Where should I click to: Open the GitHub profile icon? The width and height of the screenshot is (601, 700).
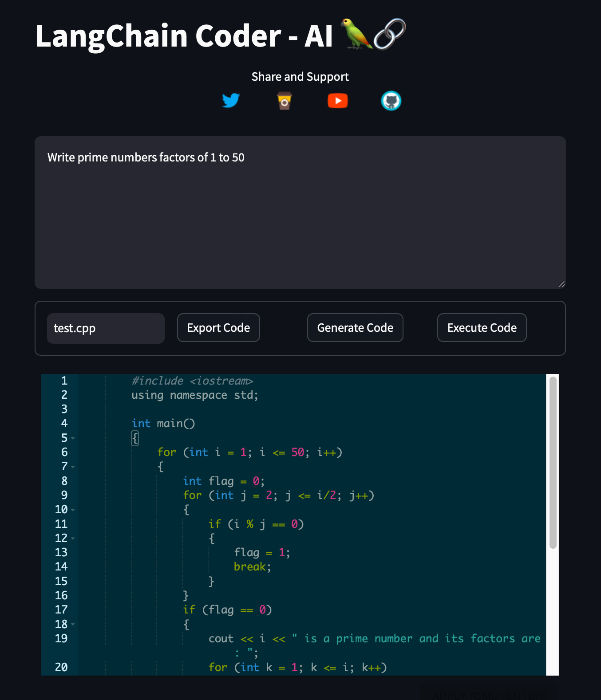pyautogui.click(x=391, y=101)
